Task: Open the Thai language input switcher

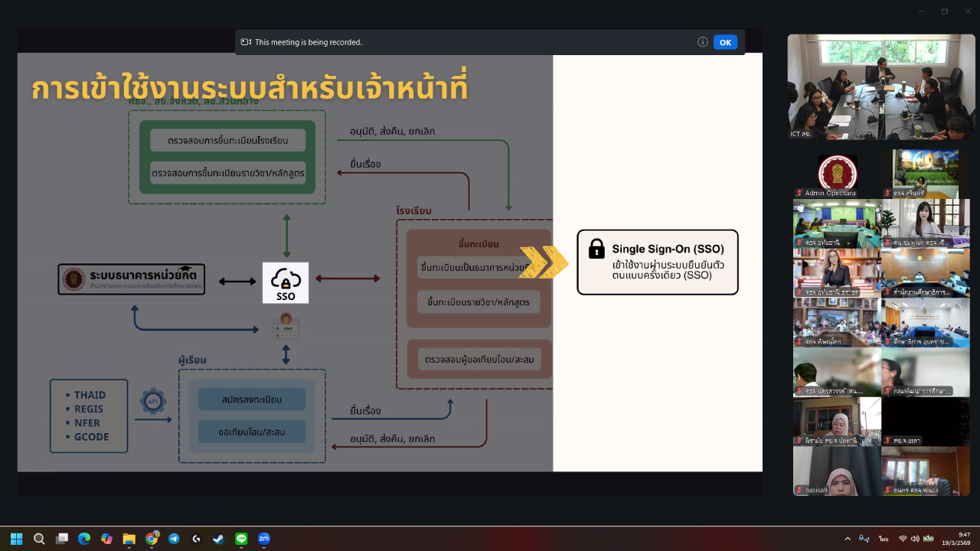Action: click(884, 539)
